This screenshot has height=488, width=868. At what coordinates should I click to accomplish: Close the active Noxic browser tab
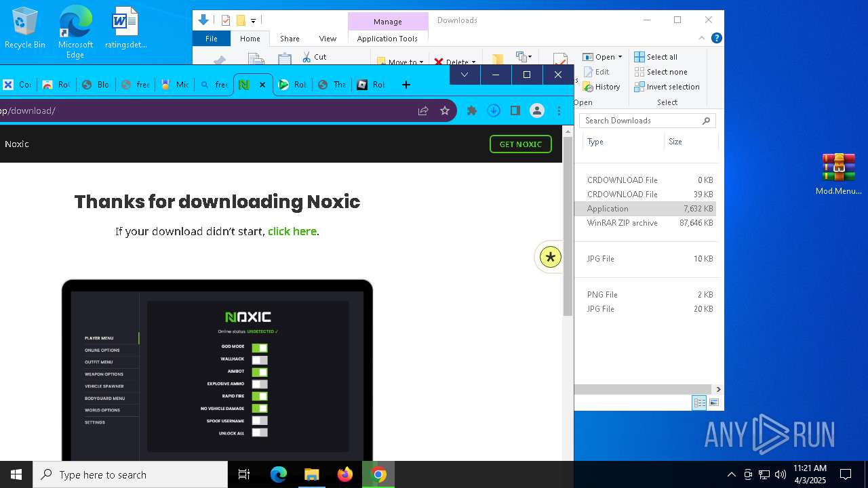click(262, 85)
